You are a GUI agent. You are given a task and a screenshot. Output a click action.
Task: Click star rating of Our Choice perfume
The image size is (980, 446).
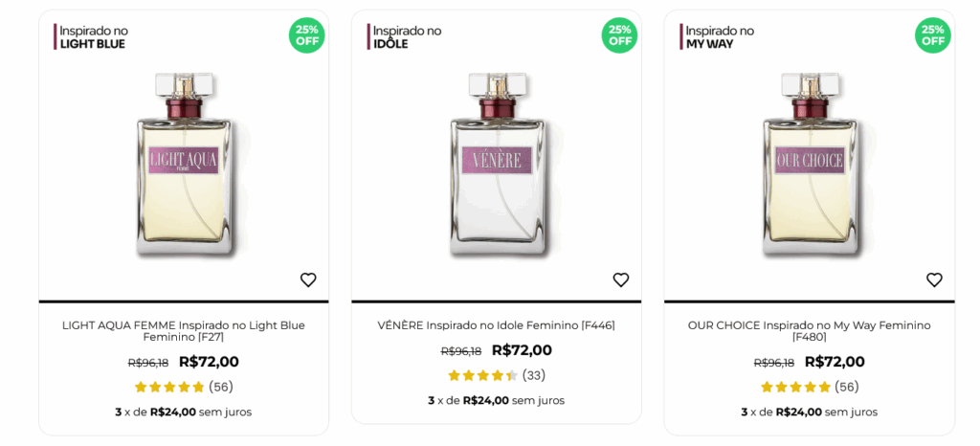tap(795, 387)
